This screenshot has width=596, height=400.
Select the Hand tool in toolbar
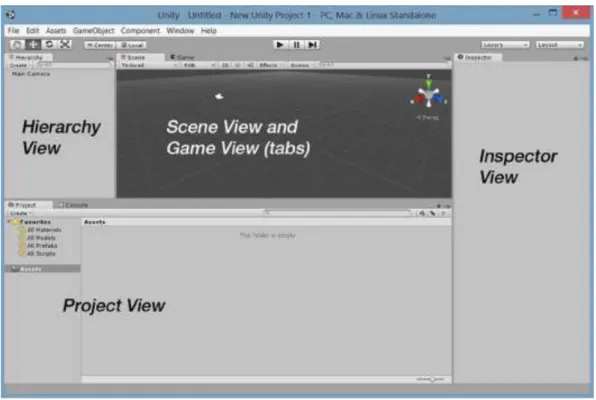pyautogui.click(x=17, y=44)
